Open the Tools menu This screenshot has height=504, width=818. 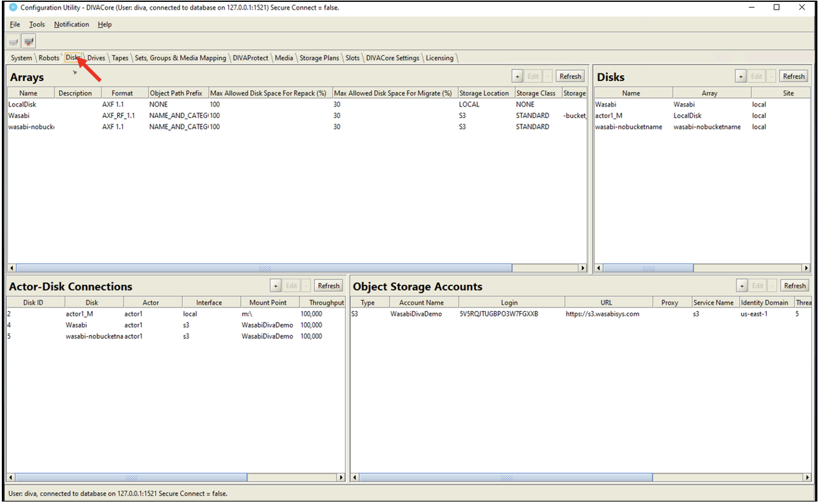point(37,24)
